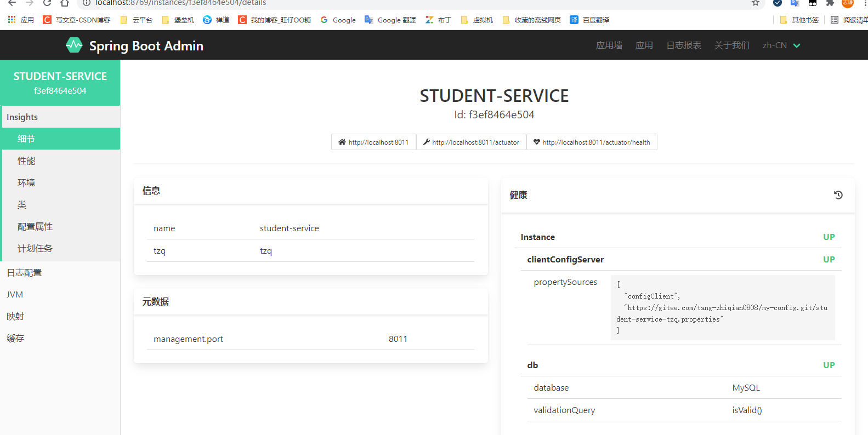The image size is (868, 435).
Task: Open 日志报表 in top navigation
Action: point(684,45)
